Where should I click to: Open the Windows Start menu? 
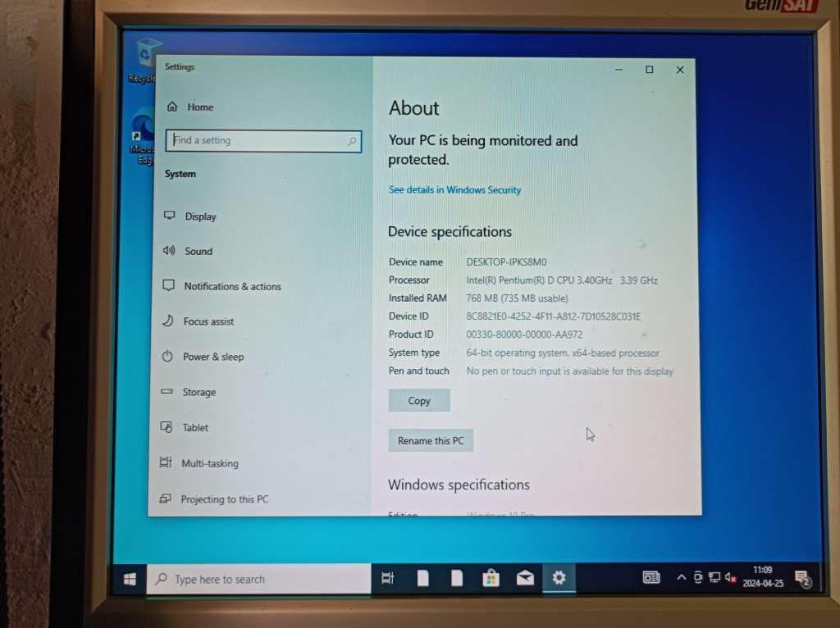tap(130, 579)
